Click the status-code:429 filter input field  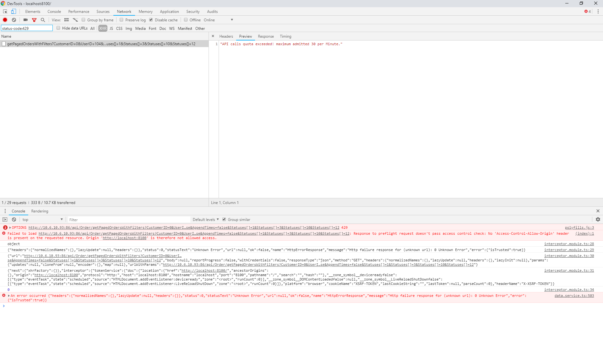(x=27, y=28)
